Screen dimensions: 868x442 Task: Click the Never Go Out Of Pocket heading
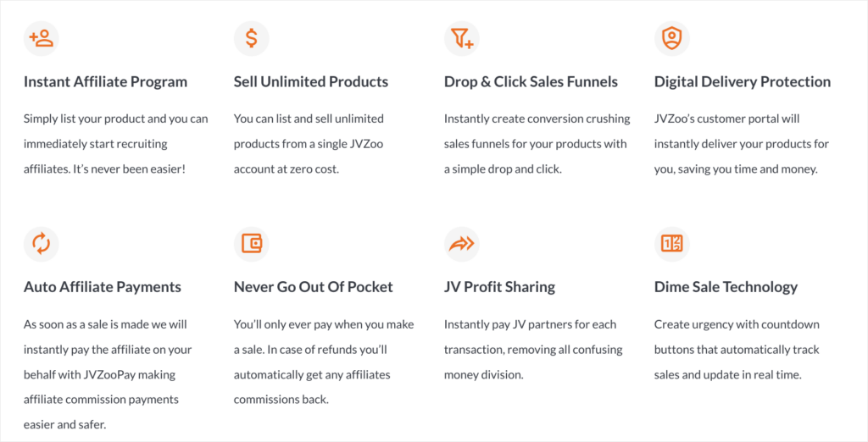click(314, 287)
